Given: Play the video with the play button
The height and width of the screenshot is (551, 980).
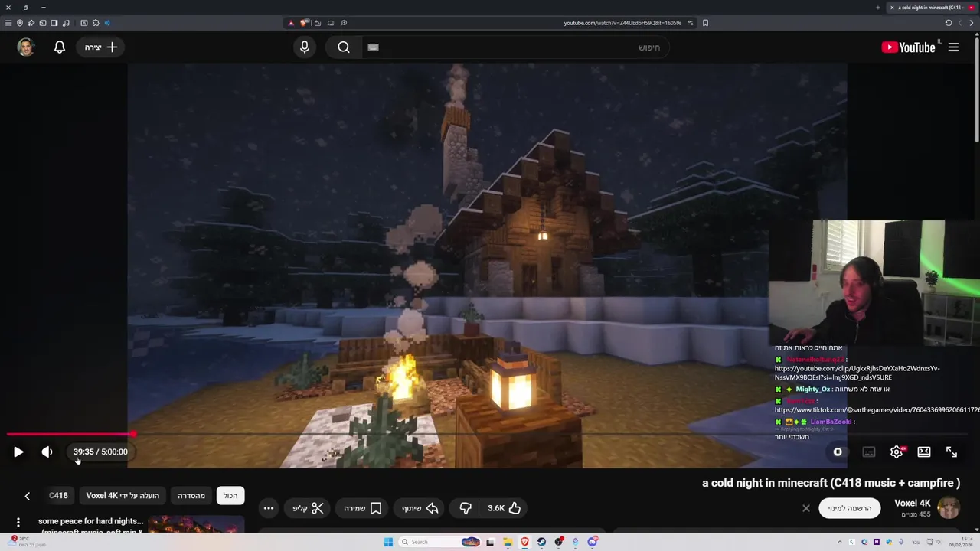Looking at the screenshot, I should click(x=18, y=452).
